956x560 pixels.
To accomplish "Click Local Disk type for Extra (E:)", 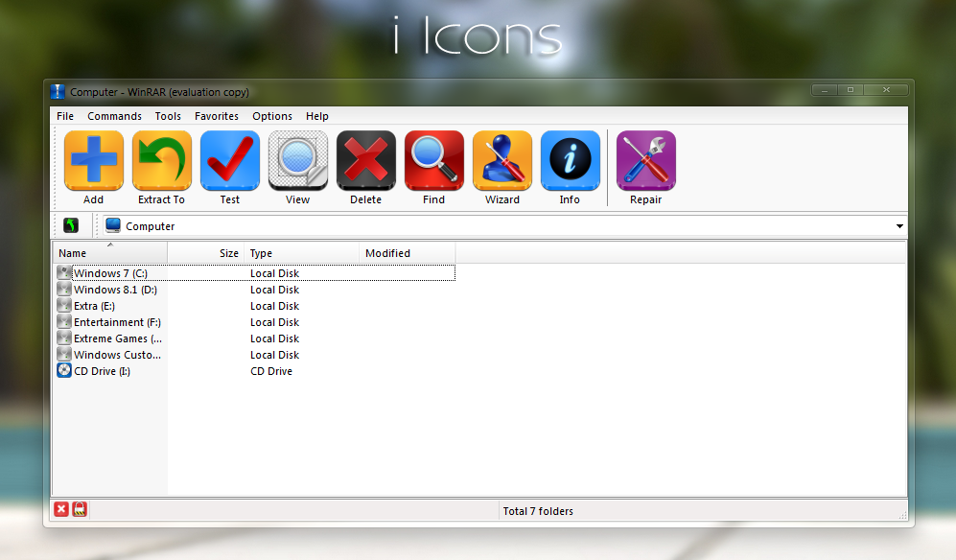I will pyautogui.click(x=274, y=306).
